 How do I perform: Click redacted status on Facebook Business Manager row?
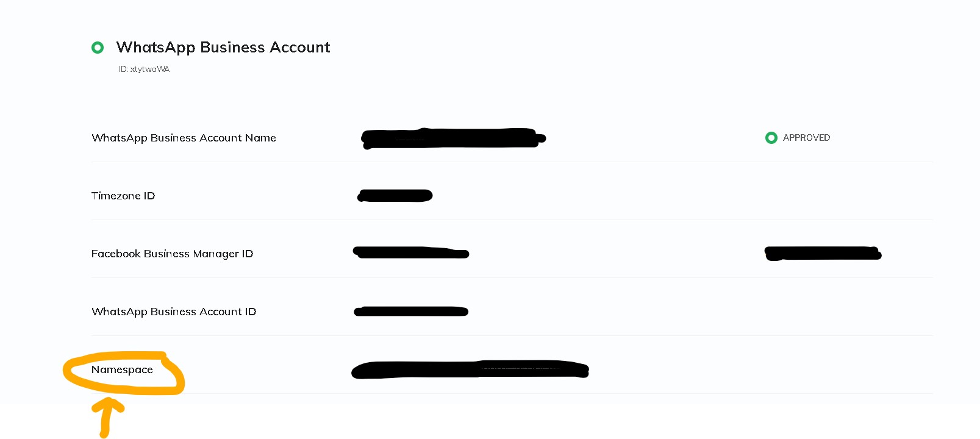point(823,253)
